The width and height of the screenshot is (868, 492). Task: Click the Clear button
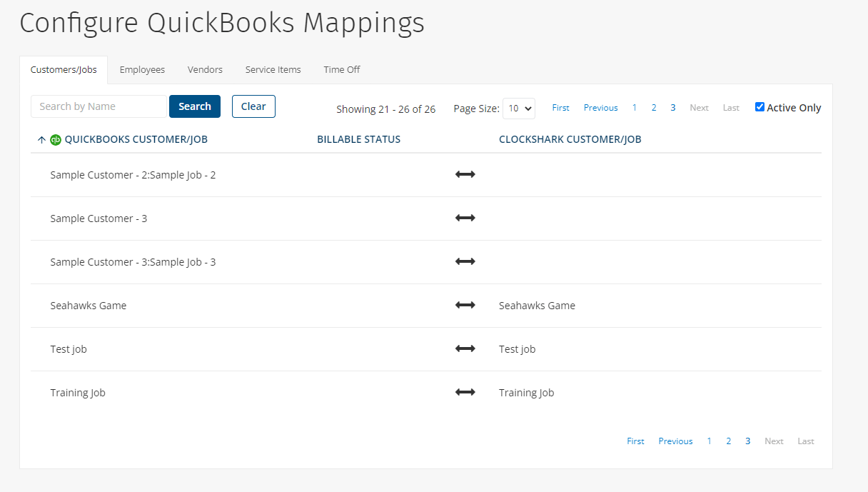click(x=253, y=106)
